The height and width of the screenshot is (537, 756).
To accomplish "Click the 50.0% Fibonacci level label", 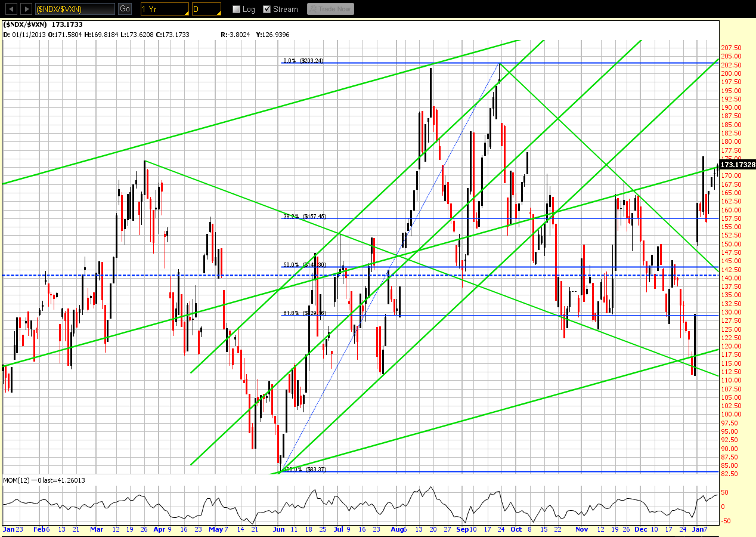I will tap(303, 265).
